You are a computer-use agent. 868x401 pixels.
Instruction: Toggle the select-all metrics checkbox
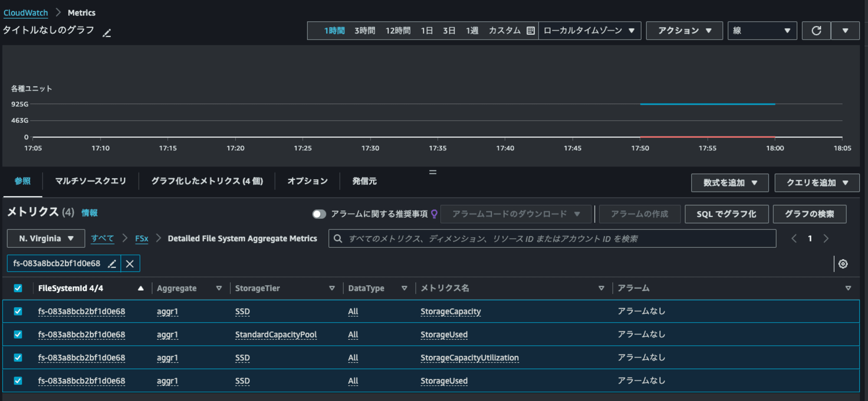click(18, 288)
